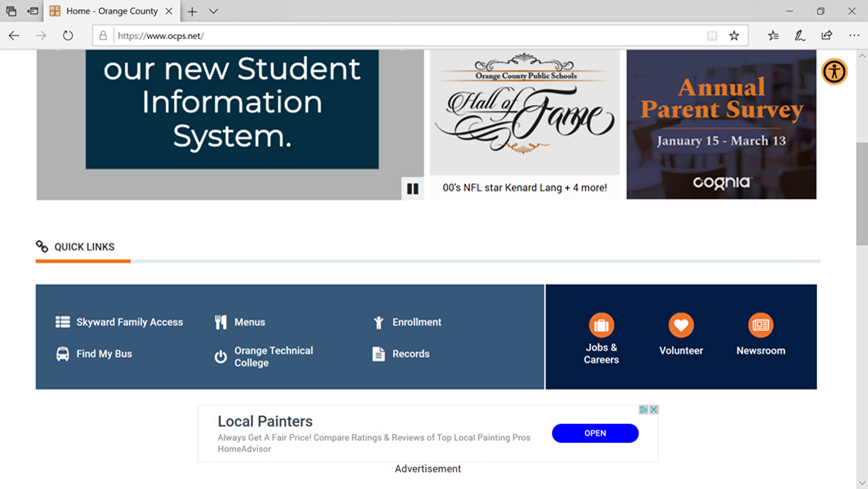The image size is (868, 489).
Task: Click the Add notes pen icon
Action: [x=800, y=36]
